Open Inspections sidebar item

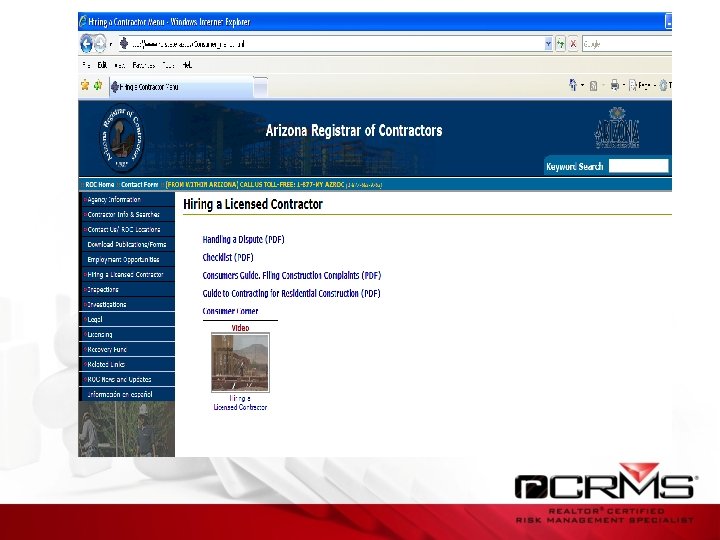click(128, 290)
